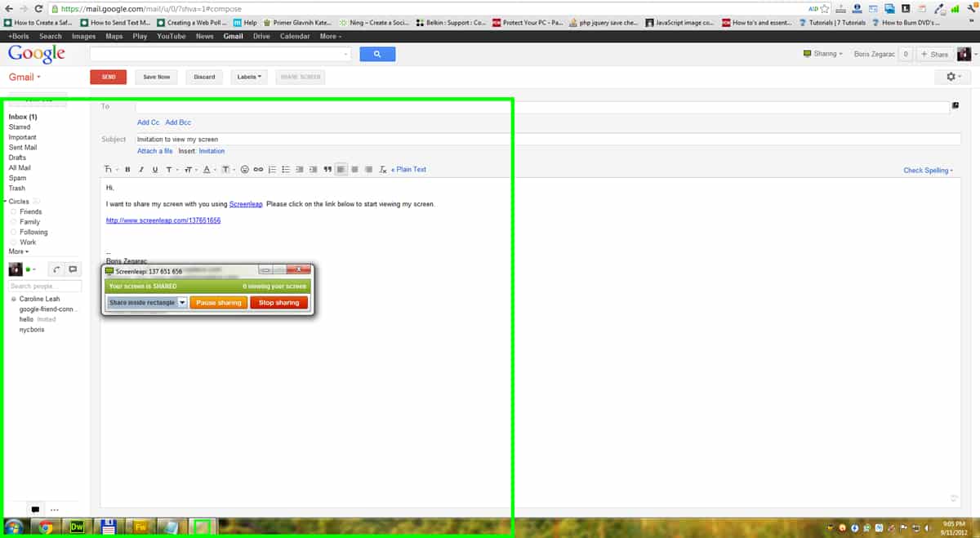Viewport: 980px width, 538px height.
Task: Insert an emoticon from the toolbar
Action: click(245, 170)
